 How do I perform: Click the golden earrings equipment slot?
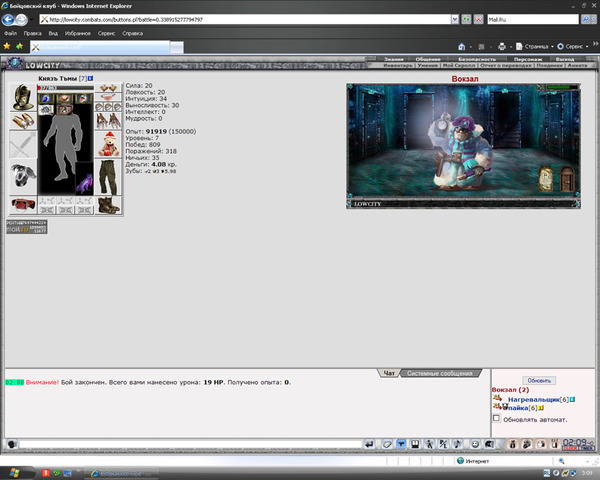click(x=108, y=88)
